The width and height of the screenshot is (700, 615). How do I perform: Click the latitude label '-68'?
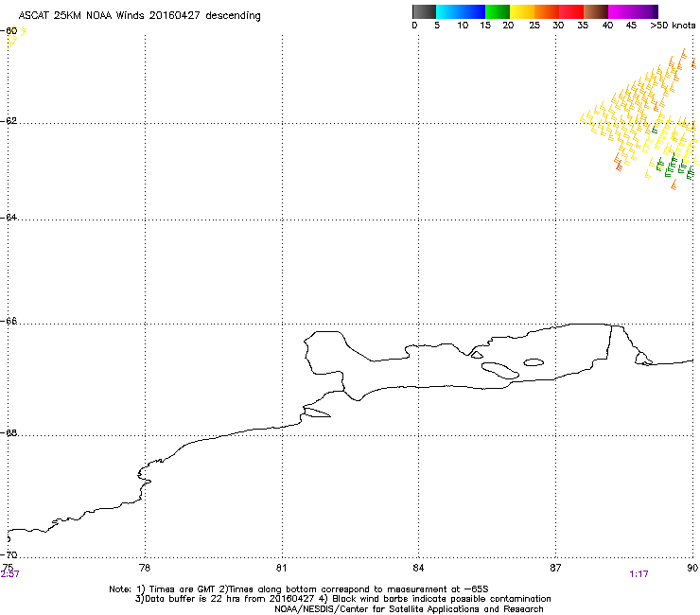coord(9,432)
